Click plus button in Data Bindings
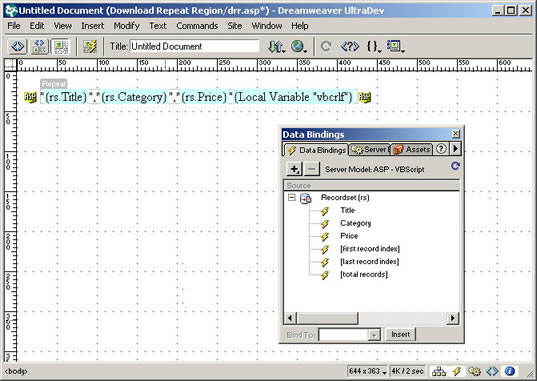 (295, 169)
